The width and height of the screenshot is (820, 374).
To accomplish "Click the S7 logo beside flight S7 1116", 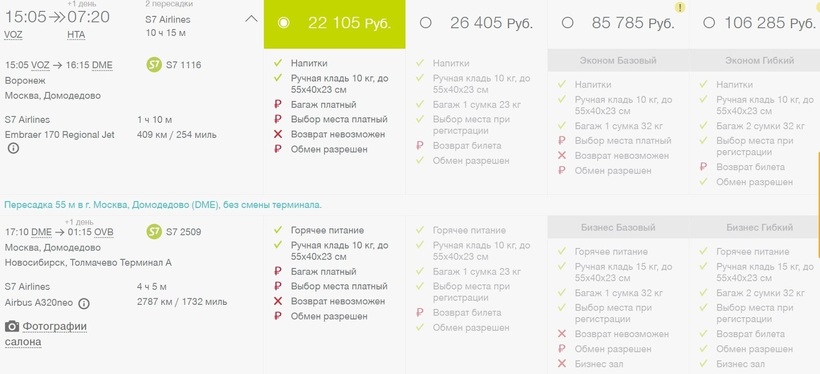I will [154, 65].
